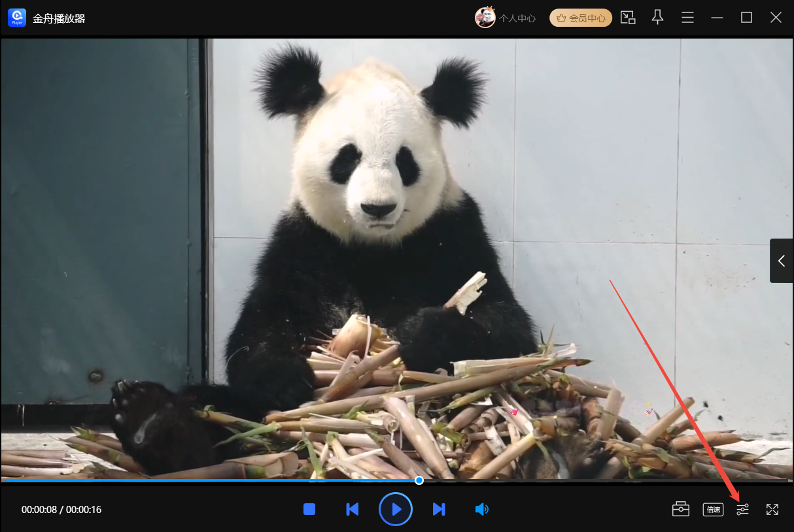Viewport: 794px width, 532px height.
Task: Mute the volume speaker icon
Action: [482, 509]
